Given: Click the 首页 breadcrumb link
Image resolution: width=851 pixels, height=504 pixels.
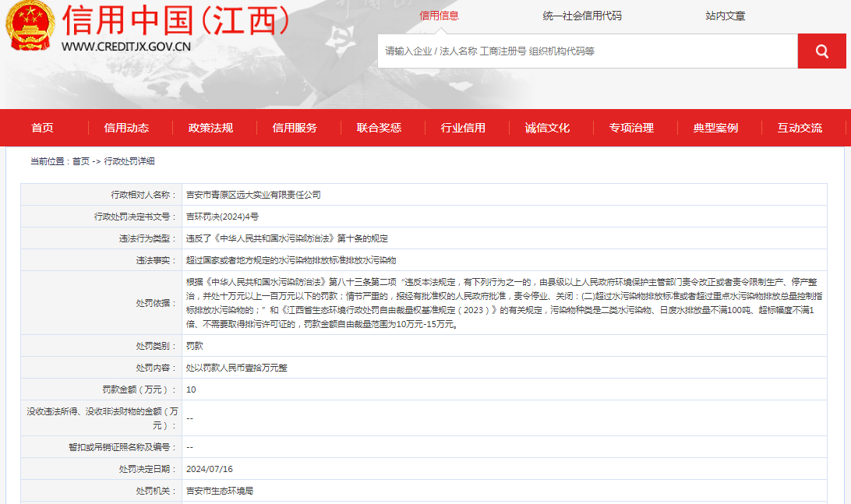Looking at the screenshot, I should [81, 161].
